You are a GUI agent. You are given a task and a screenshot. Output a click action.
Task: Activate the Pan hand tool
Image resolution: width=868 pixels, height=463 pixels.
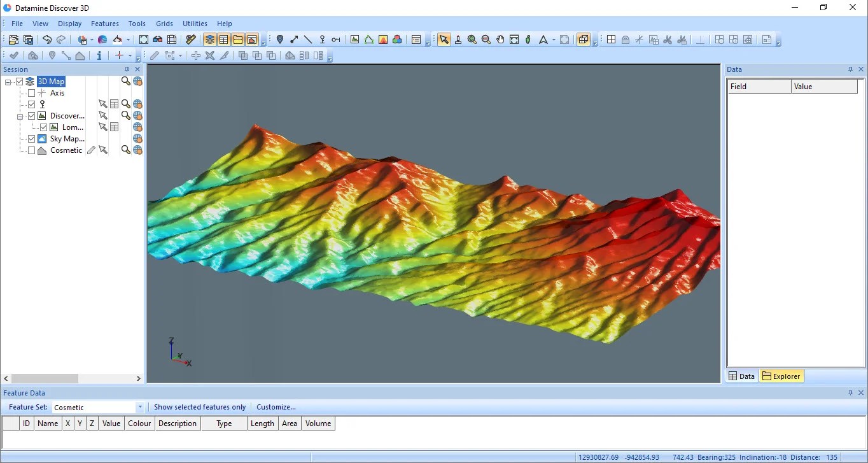(500, 39)
